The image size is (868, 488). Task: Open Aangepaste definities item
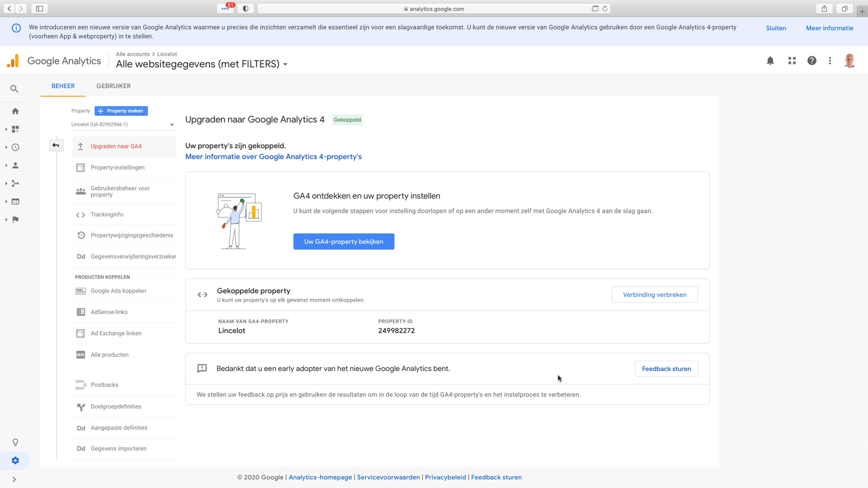click(124, 428)
